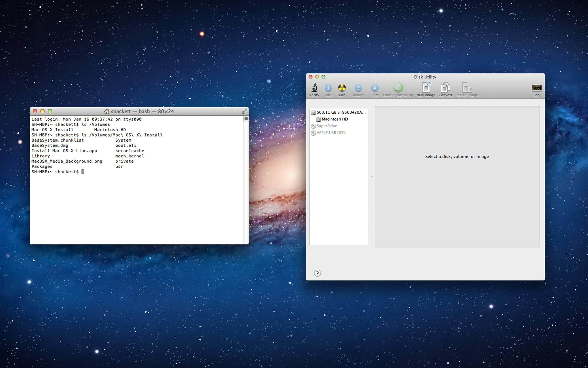Click 'BaseSystem.chunklist' in Terminal output
The width and height of the screenshot is (588, 368).
pos(58,140)
